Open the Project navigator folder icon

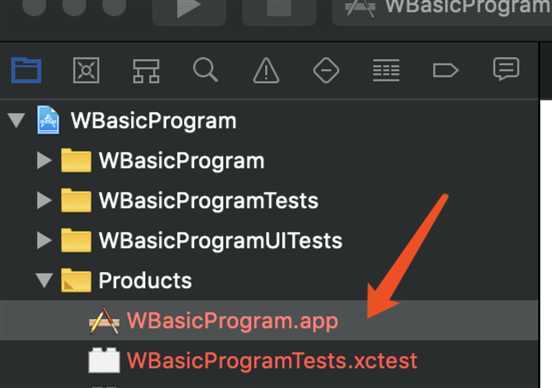pos(26,70)
